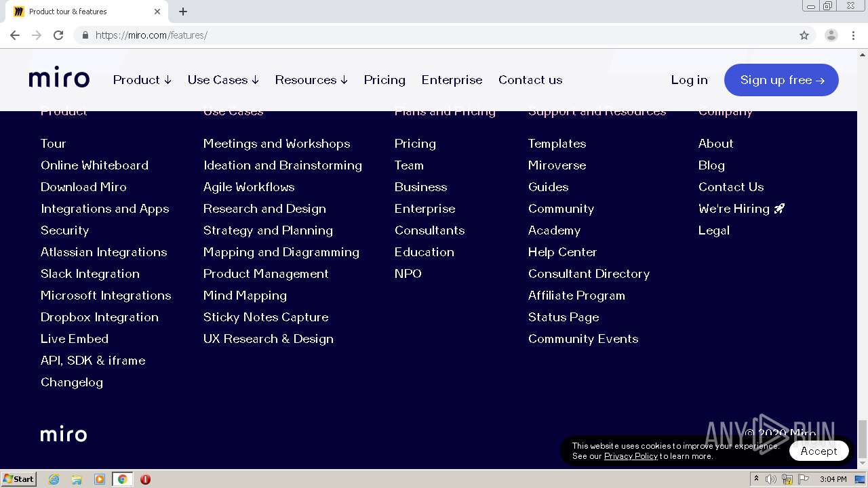868x488 pixels.
Task: View site info via the padlock icon
Action: [85, 35]
